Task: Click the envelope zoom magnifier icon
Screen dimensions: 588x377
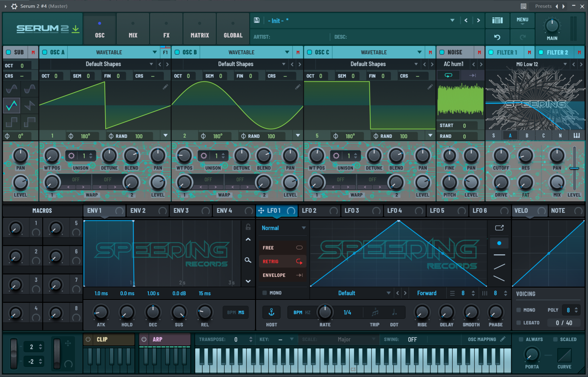Action: pyautogui.click(x=248, y=260)
